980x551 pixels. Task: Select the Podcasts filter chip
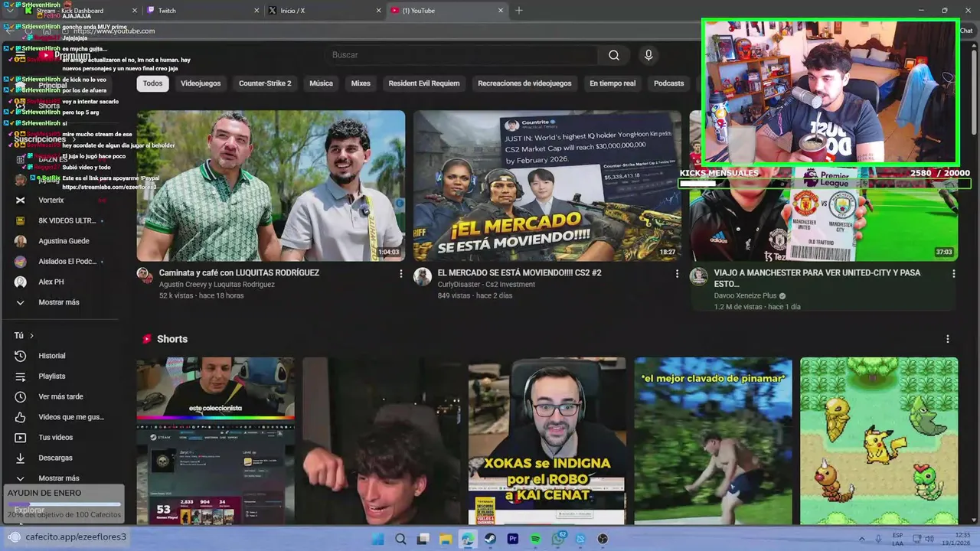(668, 83)
